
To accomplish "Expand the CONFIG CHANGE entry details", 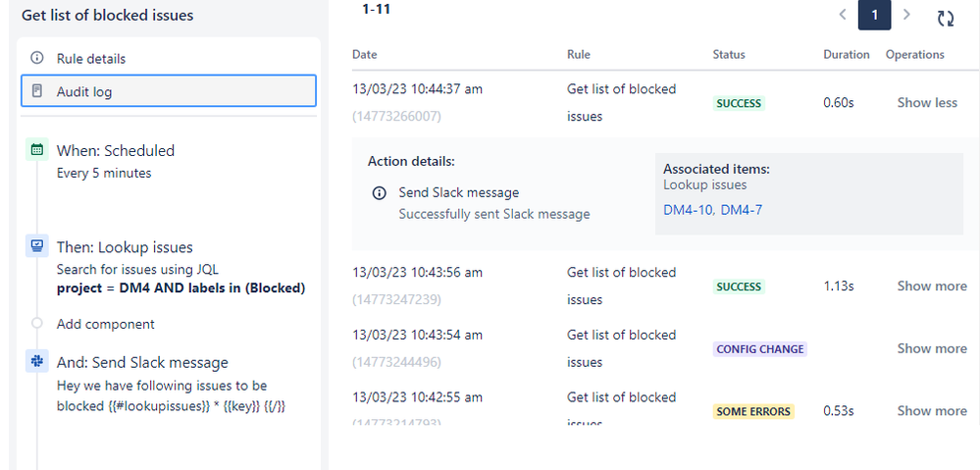I will pos(932,348).
